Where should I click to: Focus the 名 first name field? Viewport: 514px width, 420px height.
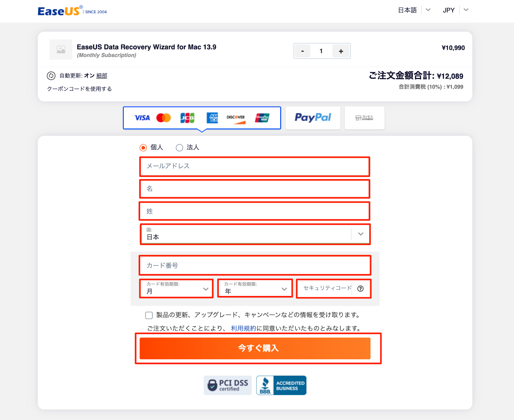click(255, 189)
